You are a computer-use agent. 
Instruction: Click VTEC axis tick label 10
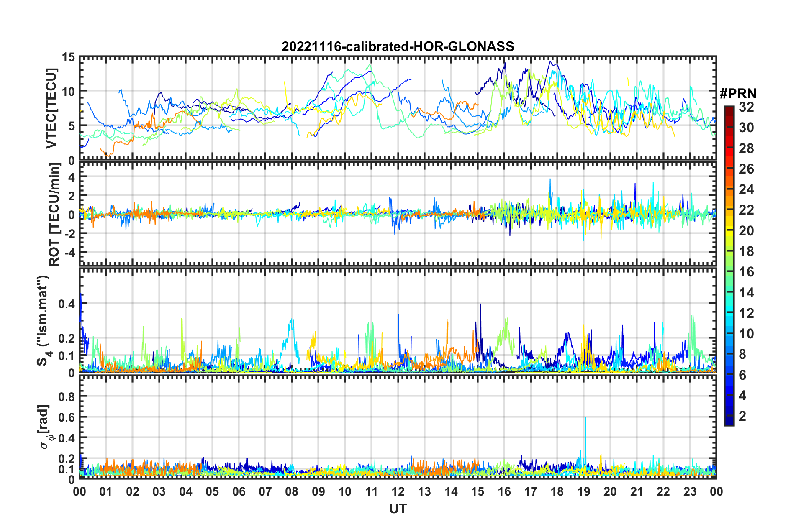click(68, 91)
